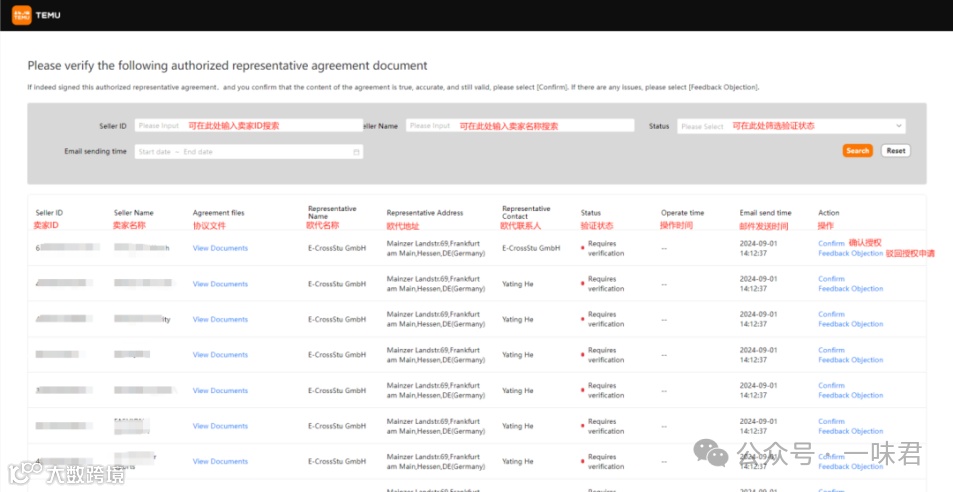Viewport: 953px width, 492px height.
Task: Click Confirm in the second table row
Action: [x=831, y=279]
